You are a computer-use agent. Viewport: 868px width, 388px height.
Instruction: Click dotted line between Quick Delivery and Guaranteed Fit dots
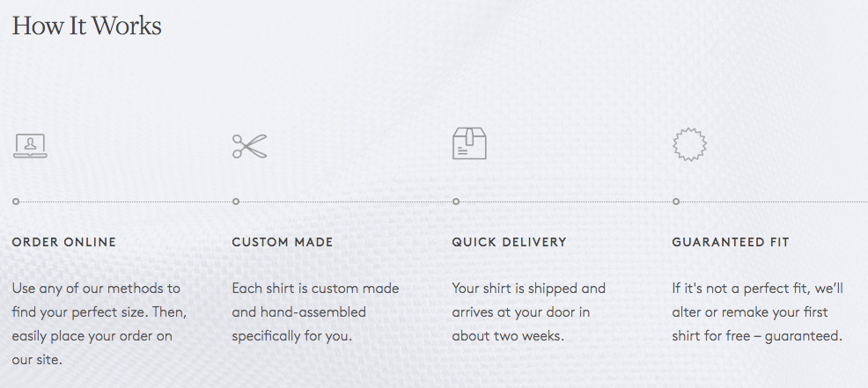point(566,201)
